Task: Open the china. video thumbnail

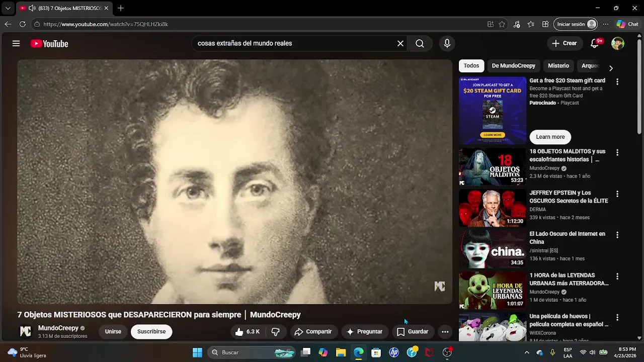Action: tap(493, 249)
